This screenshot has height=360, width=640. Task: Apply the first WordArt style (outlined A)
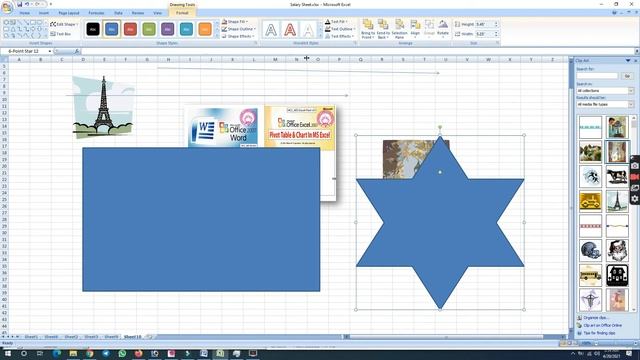click(271, 29)
